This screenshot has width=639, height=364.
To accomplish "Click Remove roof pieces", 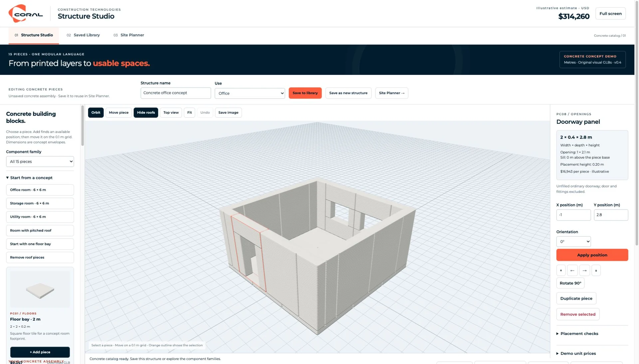I will pyautogui.click(x=40, y=258).
